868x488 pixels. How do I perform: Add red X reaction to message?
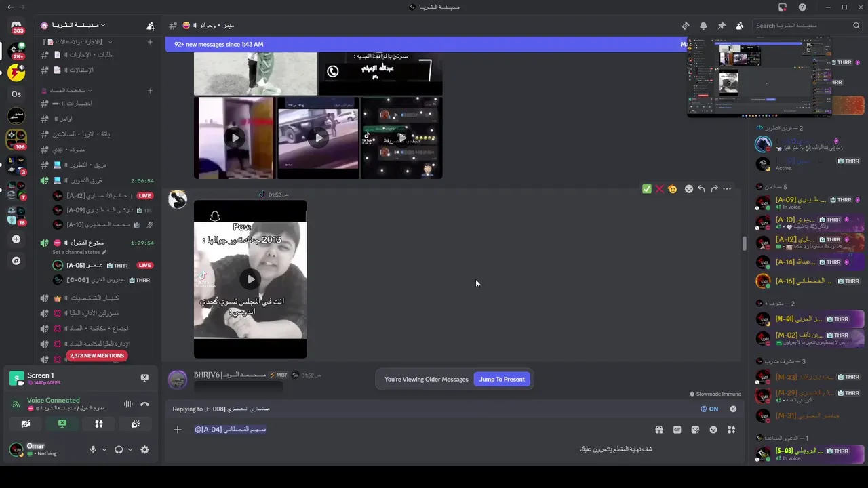click(659, 189)
